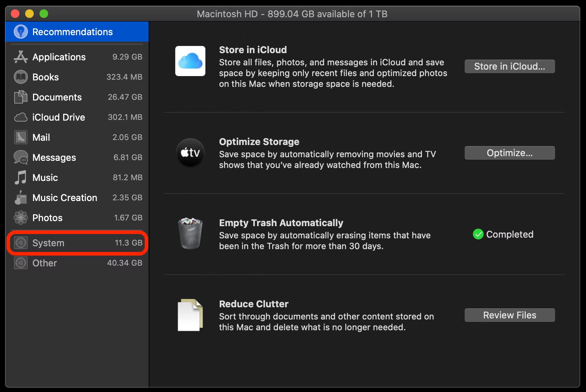The image size is (586, 392).
Task: Click the Documents page icon
Action: click(20, 97)
